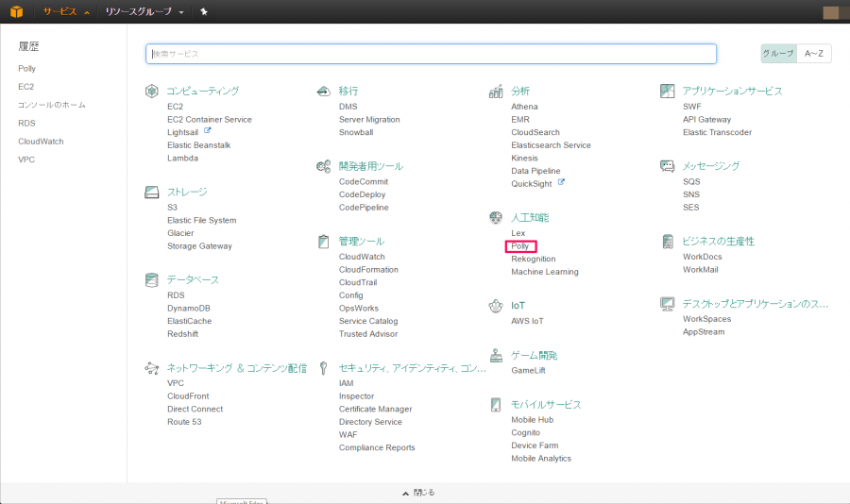Open Athena service
Screen dimensions: 850x504
[x=524, y=107]
